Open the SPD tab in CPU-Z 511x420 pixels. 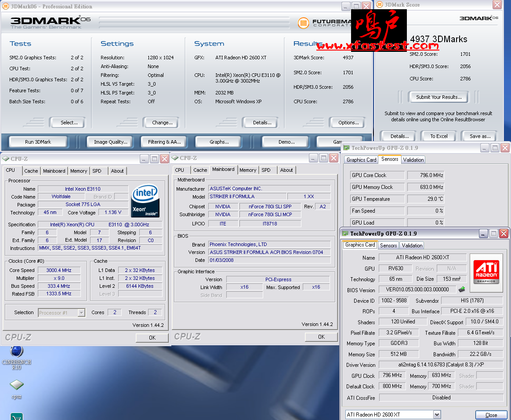click(97, 171)
